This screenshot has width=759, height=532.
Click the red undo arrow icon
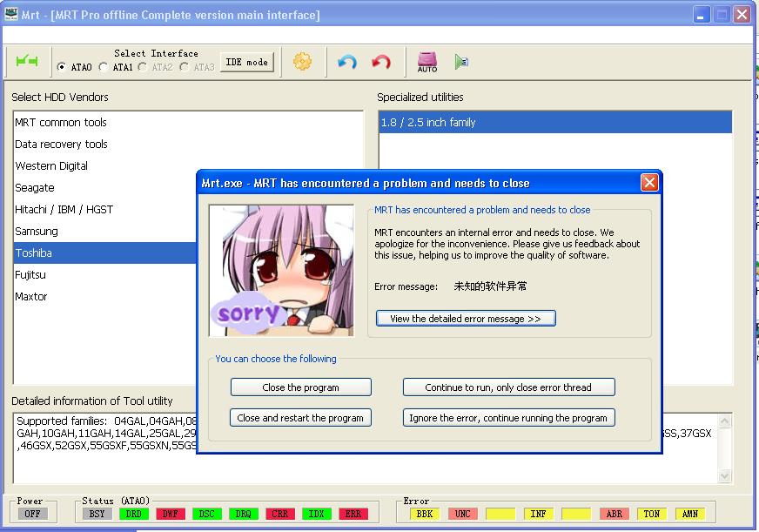tap(381, 62)
